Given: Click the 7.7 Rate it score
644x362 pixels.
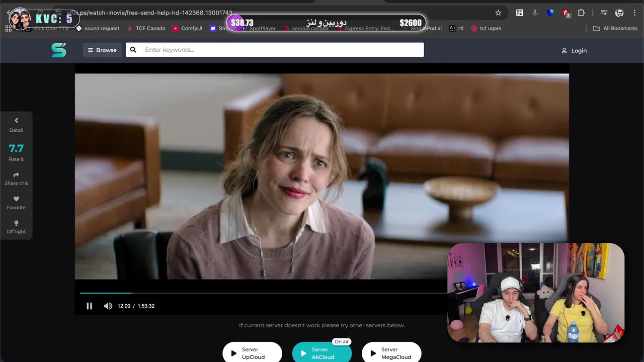Looking at the screenshot, I should (x=16, y=152).
